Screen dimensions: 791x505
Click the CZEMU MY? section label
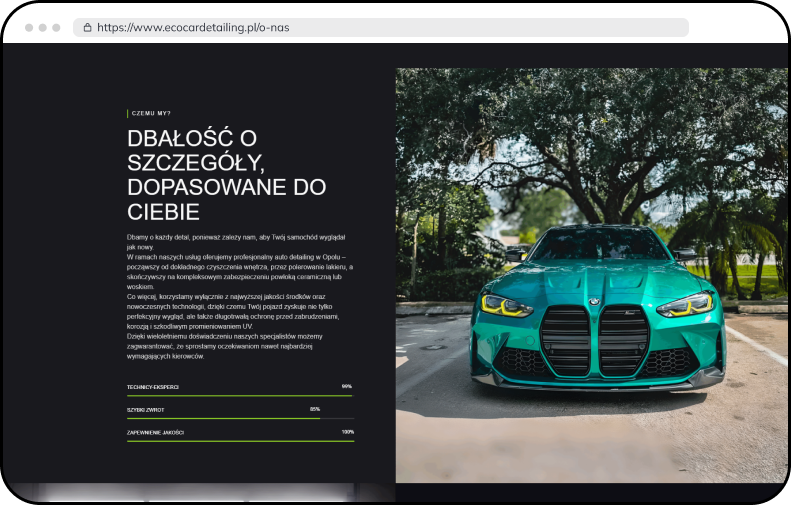click(x=151, y=114)
